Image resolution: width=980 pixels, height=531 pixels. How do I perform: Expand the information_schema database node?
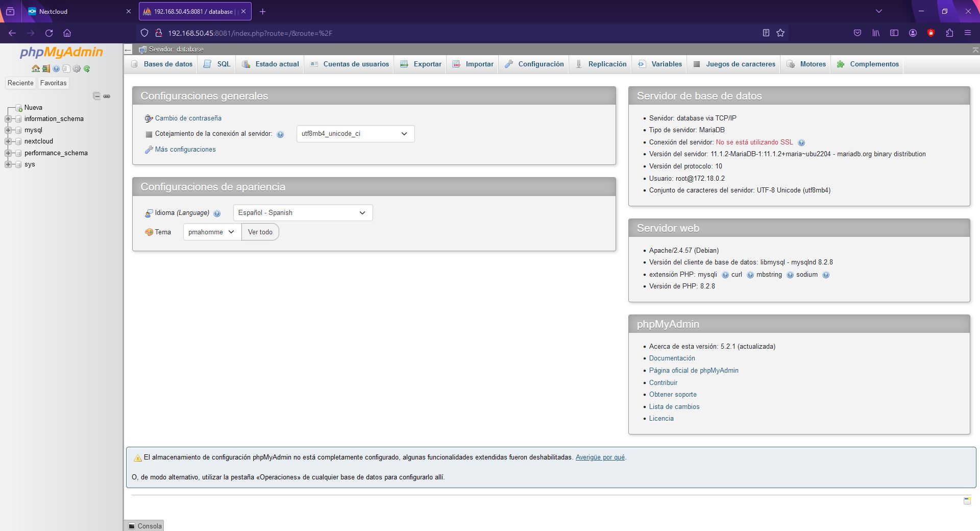(8, 119)
